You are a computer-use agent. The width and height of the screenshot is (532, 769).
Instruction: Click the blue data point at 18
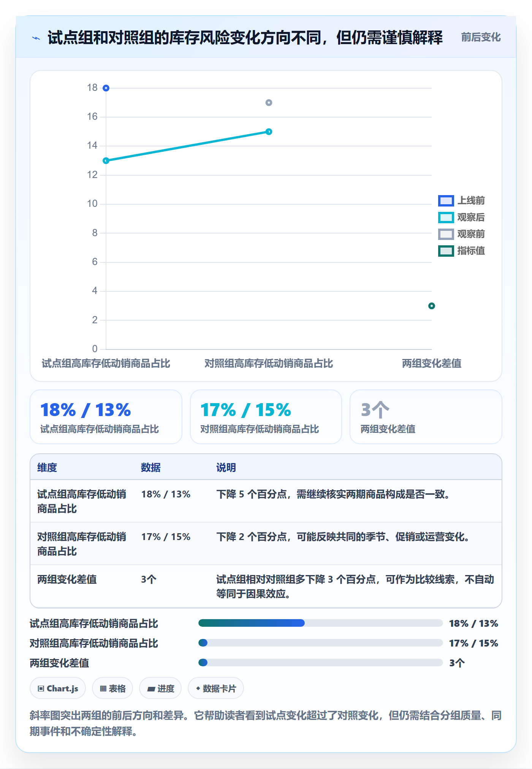(106, 88)
